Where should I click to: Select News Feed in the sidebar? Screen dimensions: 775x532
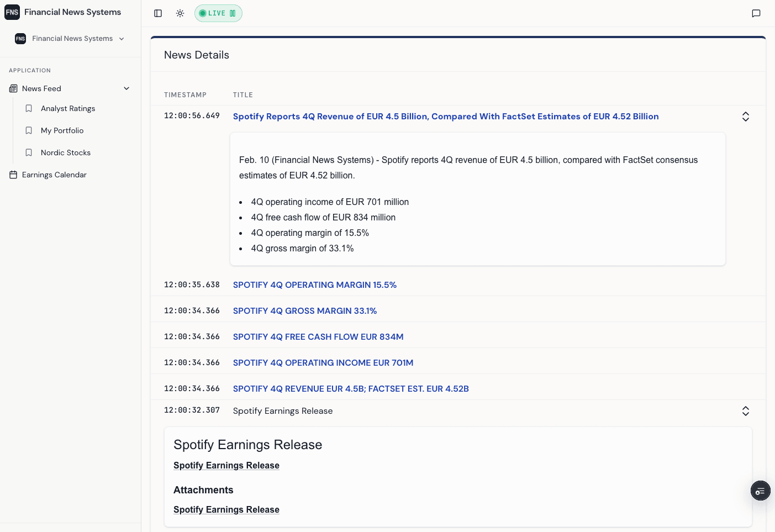(41, 88)
